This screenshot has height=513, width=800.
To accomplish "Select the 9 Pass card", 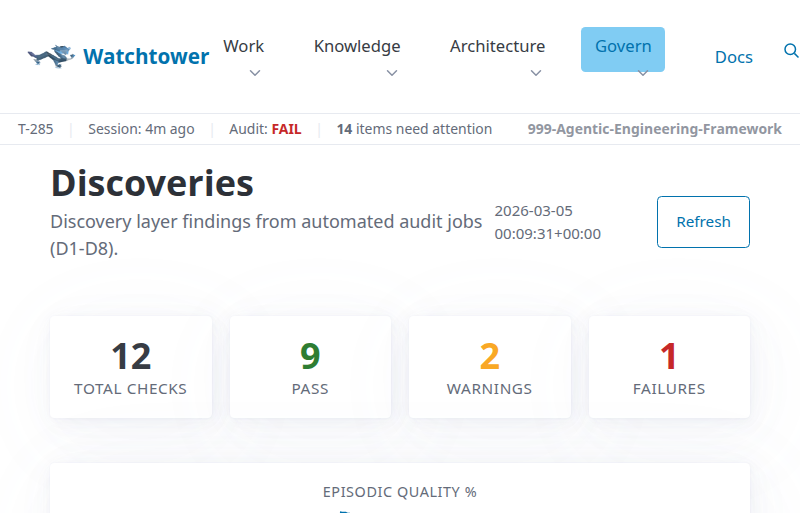I will [x=310, y=367].
